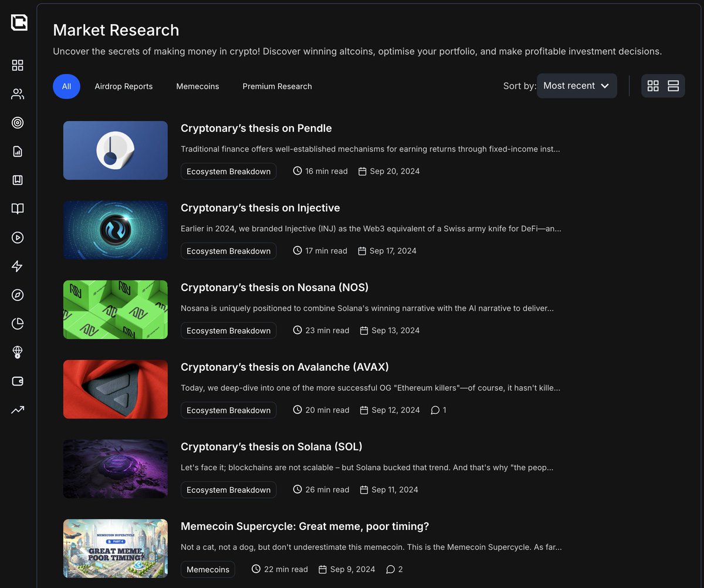Click the Memecoins tag on Supercycle article
Screen dimensions: 704x588
(208, 569)
